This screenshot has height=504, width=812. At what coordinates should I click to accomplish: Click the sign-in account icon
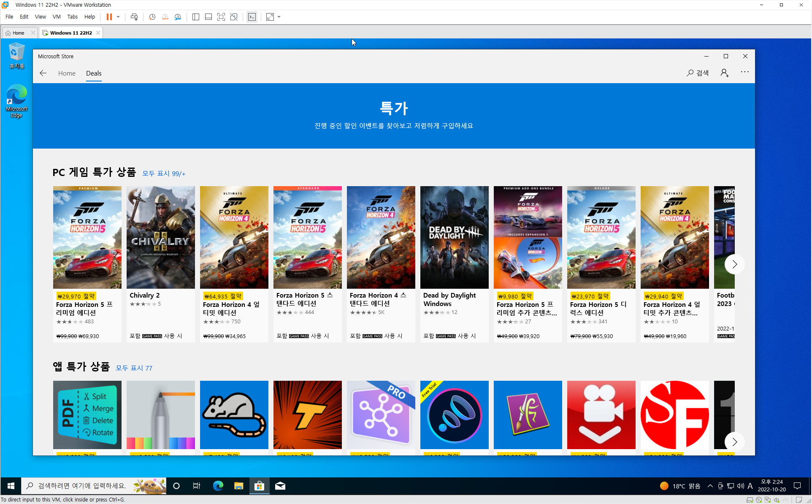tap(725, 73)
